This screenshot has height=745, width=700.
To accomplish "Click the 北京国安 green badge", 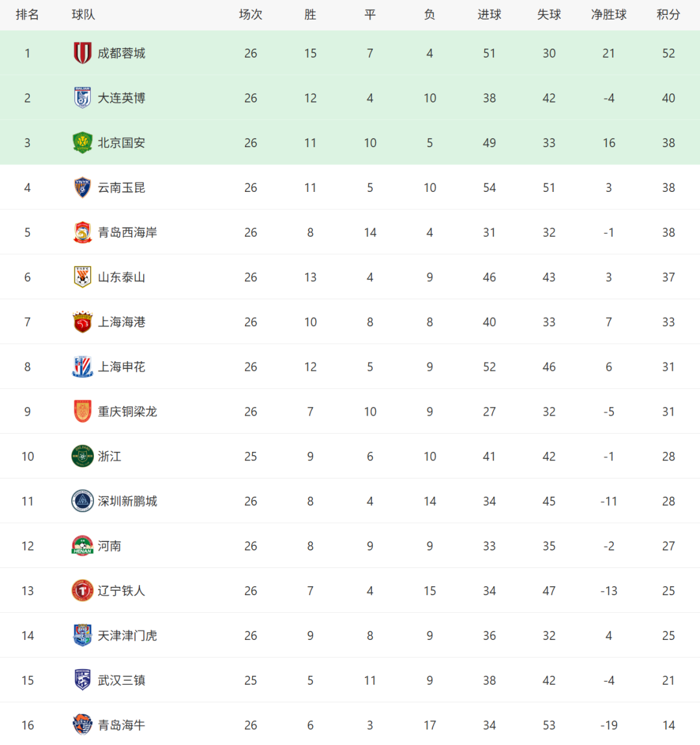I will coord(82,143).
